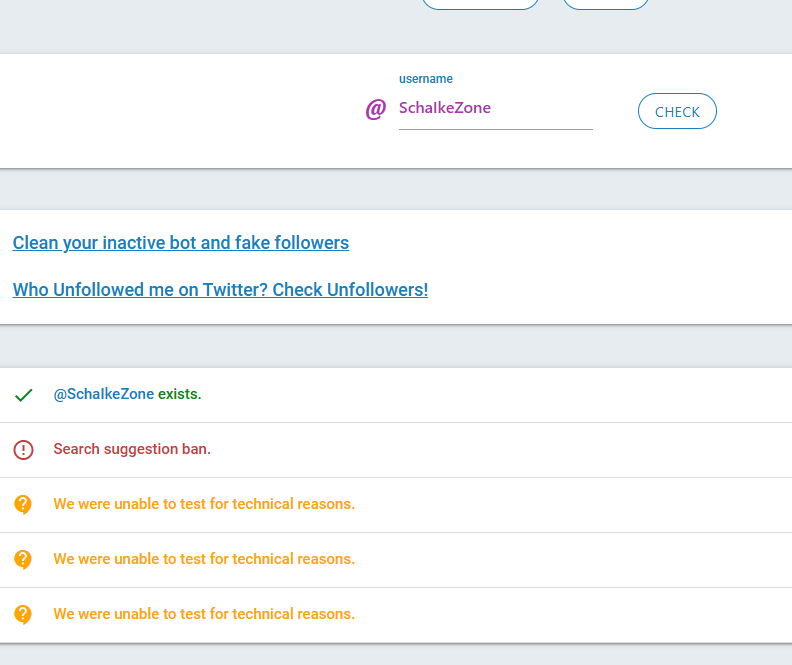Click the third orange question mark icon
792x665 pixels.
click(23, 615)
